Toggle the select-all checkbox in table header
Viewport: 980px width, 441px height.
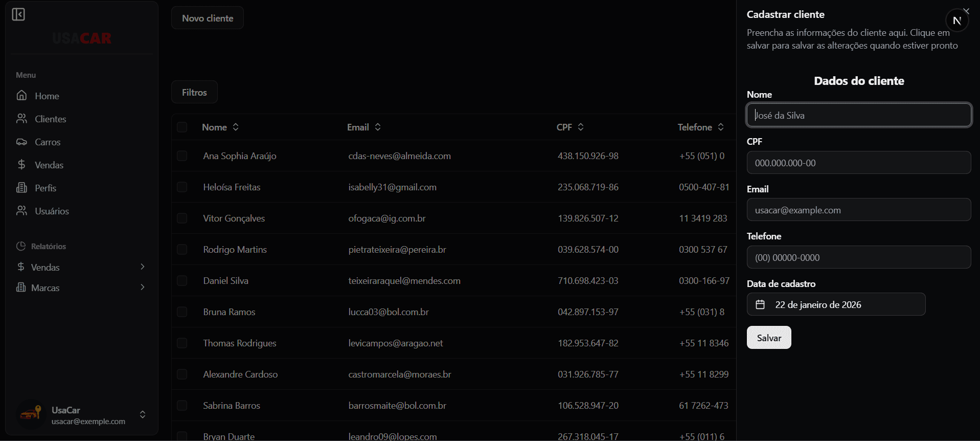[x=182, y=127]
